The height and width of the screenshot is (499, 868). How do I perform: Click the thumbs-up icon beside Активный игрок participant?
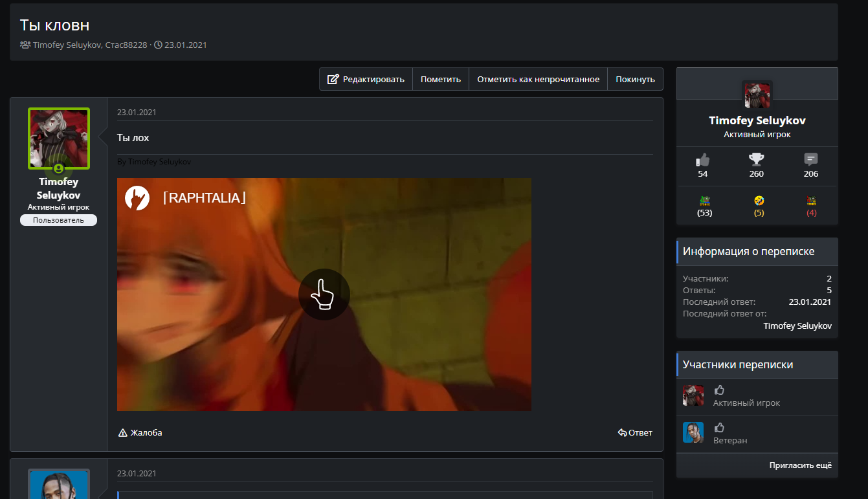718,390
